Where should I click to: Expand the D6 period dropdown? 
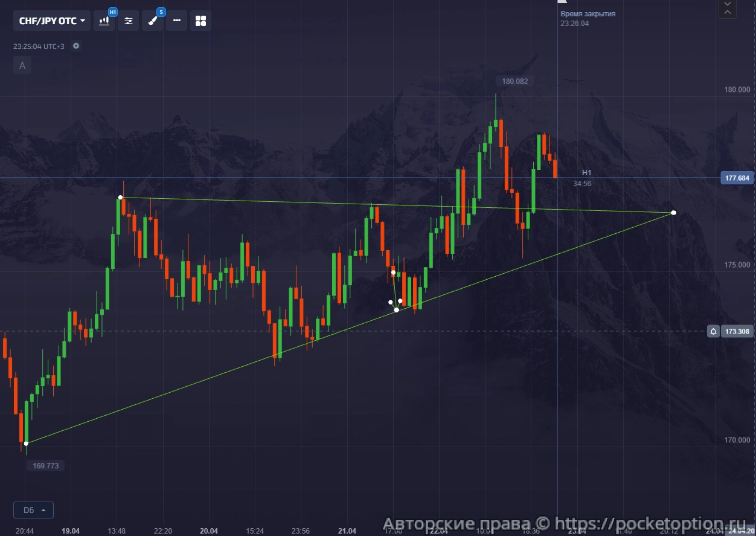(33, 510)
